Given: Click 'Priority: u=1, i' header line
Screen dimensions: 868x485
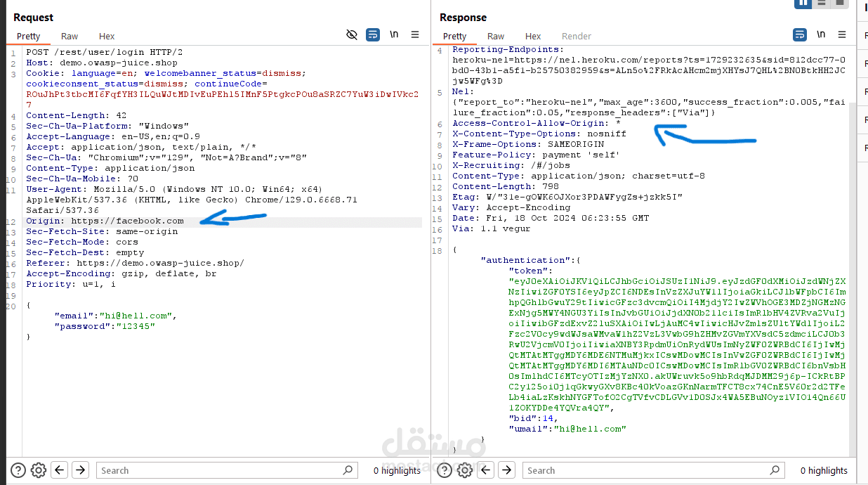Looking at the screenshot, I should coord(71,284).
